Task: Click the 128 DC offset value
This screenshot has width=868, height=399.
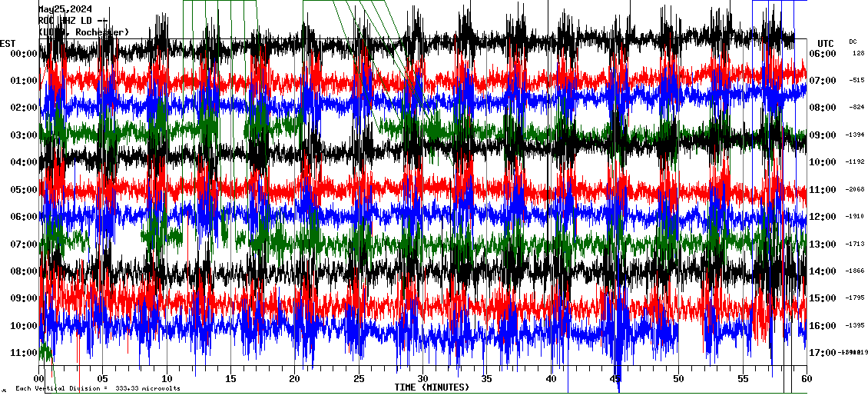Action: coord(858,54)
